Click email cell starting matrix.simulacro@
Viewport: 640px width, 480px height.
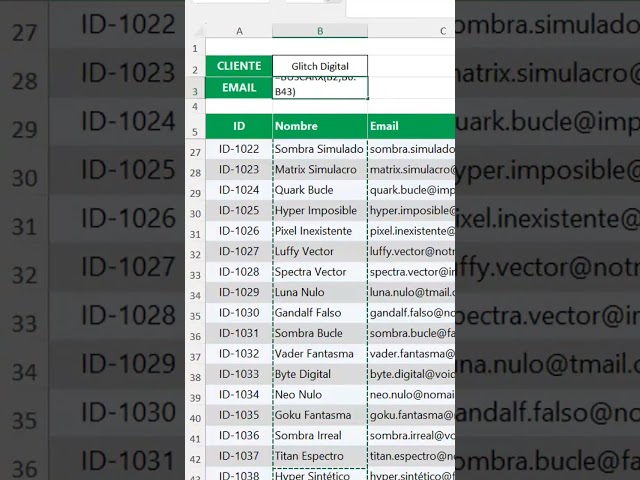[411, 169]
